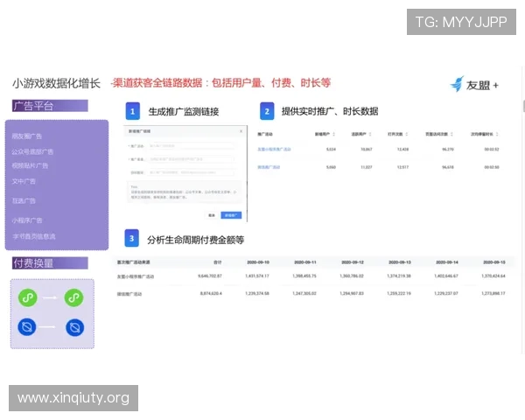
Task: Click the 2020-09-11 column header
Action: [x=305, y=262]
